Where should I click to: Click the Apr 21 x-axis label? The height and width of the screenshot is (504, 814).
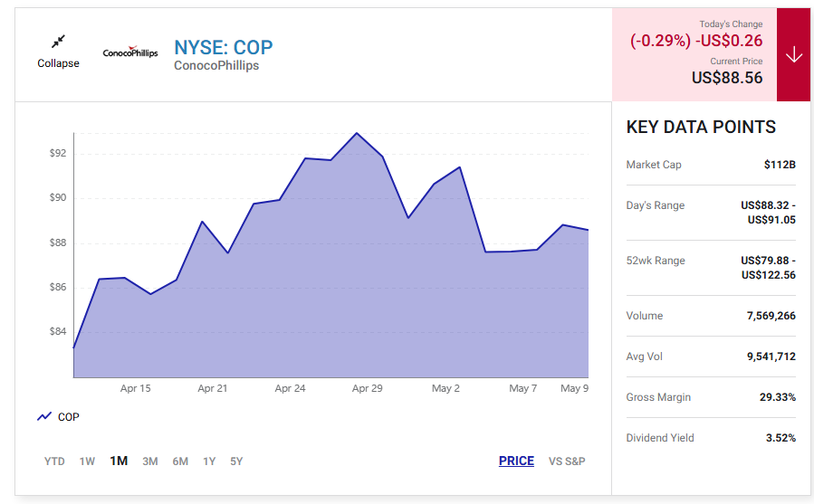pos(212,388)
